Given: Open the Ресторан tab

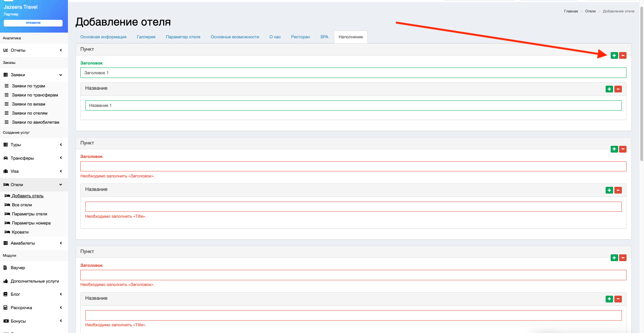Looking at the screenshot, I should [x=300, y=37].
